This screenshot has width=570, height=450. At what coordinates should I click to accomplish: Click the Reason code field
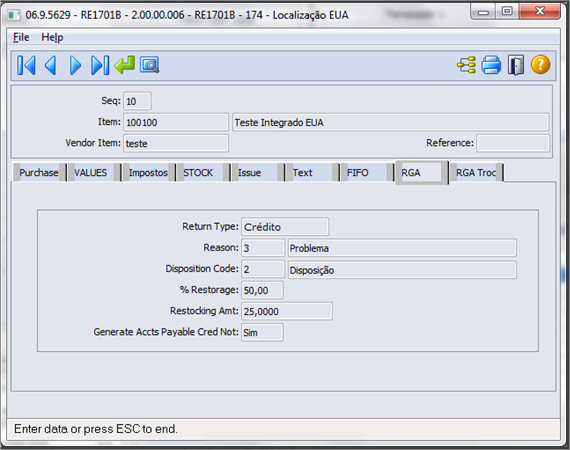[263, 248]
